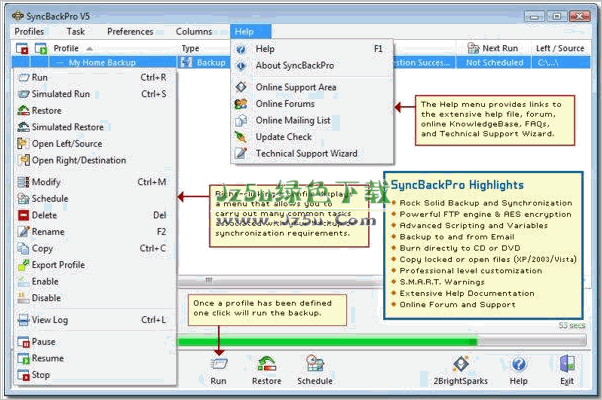Choose Simulated Run from context menu
The image size is (602, 400).
point(94,94)
